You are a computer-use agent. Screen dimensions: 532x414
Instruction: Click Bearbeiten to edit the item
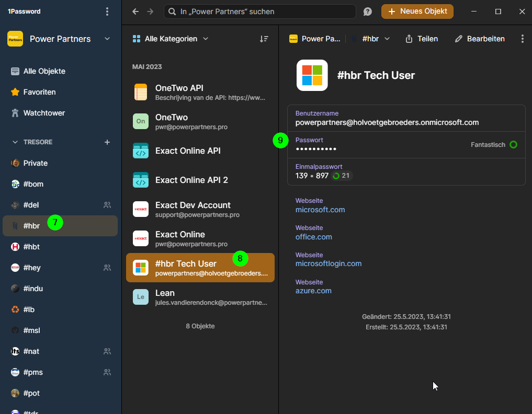[x=480, y=39]
